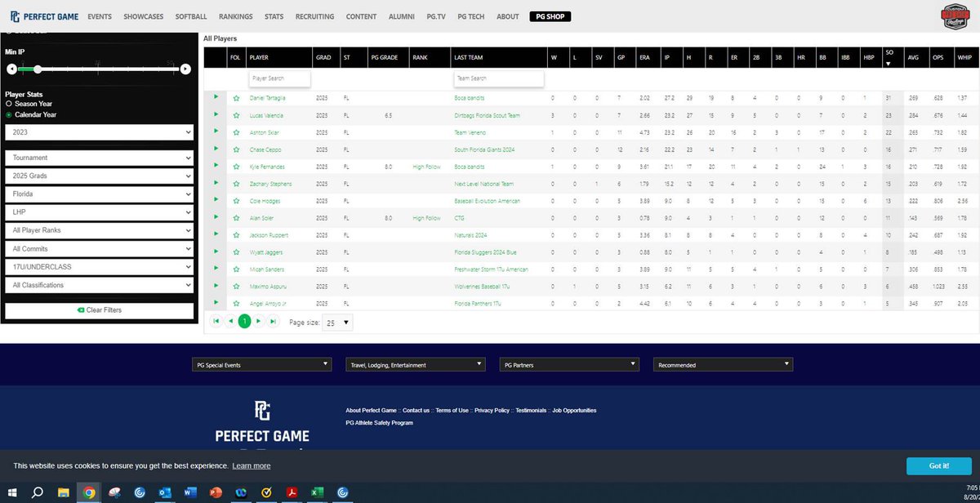The image size is (980, 503).
Task: Expand Zachary Stephens' row details arrow
Action: pyautogui.click(x=216, y=184)
